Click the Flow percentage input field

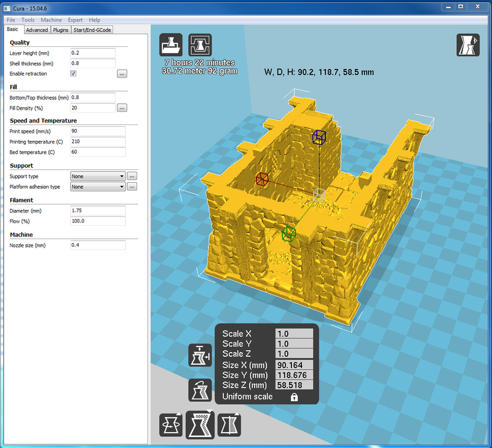pos(98,221)
